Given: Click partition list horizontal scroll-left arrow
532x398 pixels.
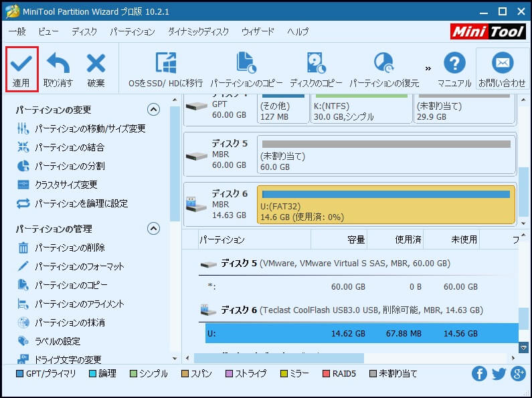Looking at the screenshot, I should pos(187,358).
